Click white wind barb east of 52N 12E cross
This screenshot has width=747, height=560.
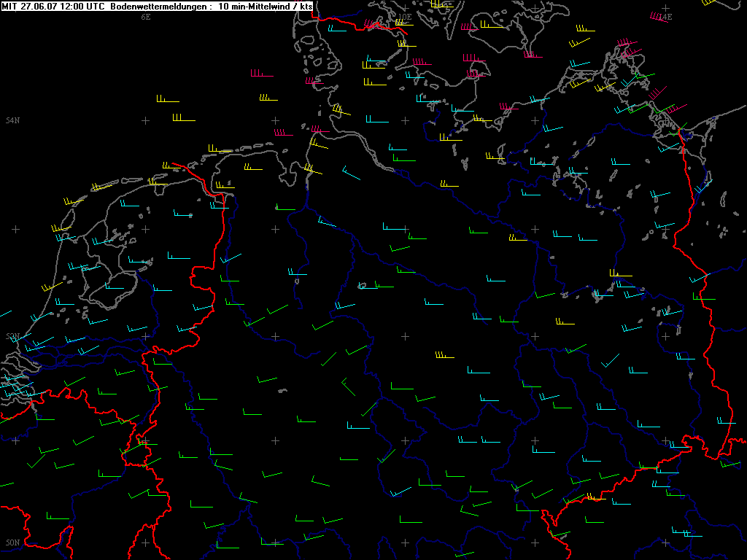610,360
